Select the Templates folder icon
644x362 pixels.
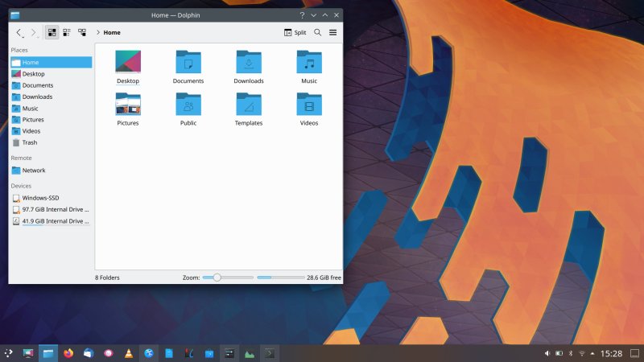click(249, 104)
